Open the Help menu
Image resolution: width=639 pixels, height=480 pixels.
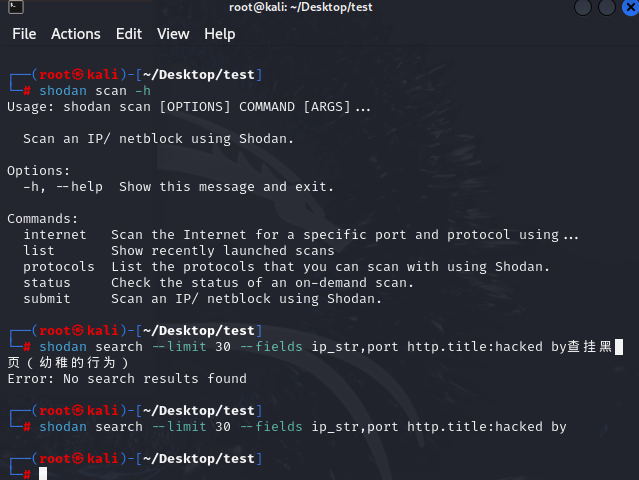click(x=220, y=34)
